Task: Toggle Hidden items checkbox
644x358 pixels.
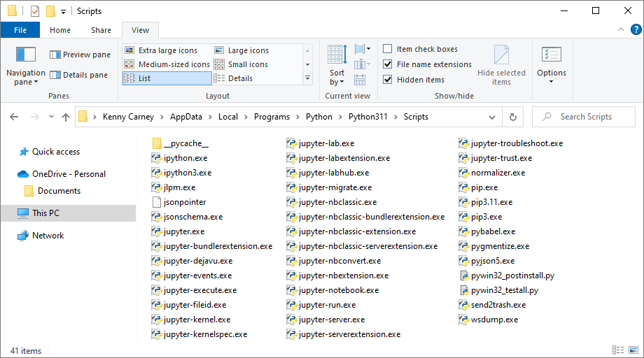Action: pyautogui.click(x=388, y=80)
